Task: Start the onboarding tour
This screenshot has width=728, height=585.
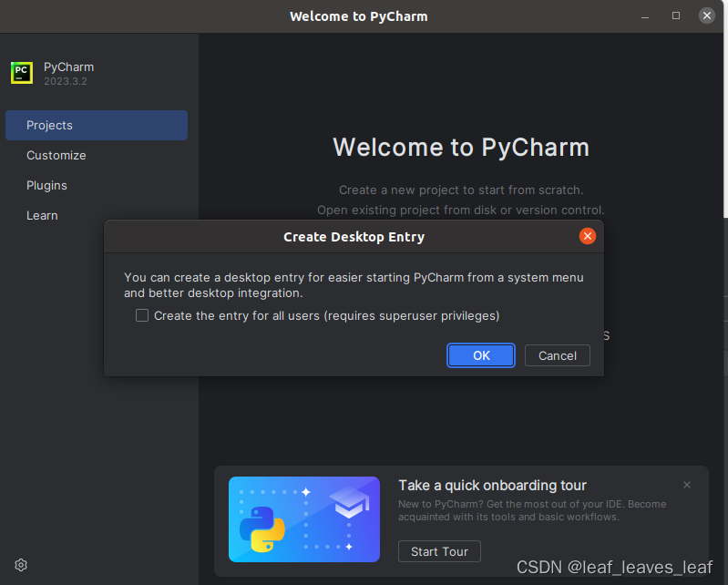Action: tap(439, 551)
